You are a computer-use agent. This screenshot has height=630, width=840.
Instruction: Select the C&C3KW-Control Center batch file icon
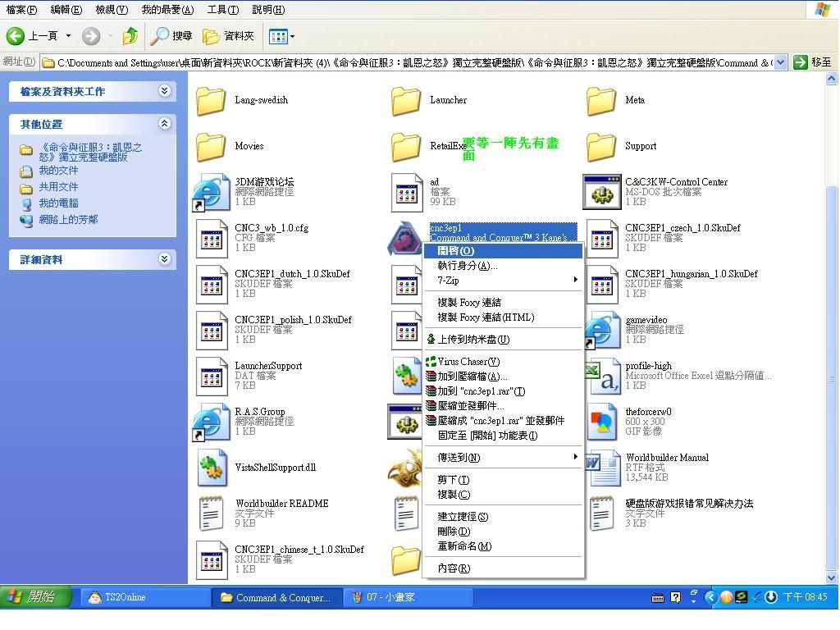(601, 192)
